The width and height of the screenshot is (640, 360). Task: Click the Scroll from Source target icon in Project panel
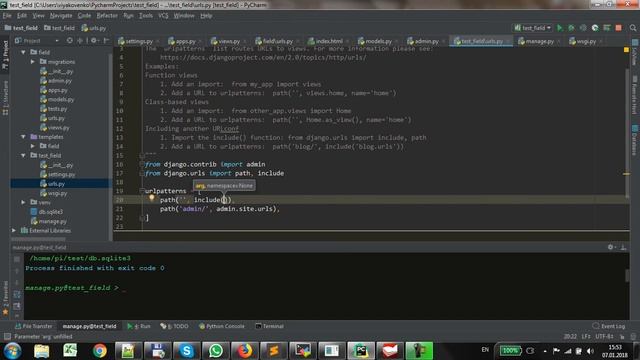click(x=70, y=40)
